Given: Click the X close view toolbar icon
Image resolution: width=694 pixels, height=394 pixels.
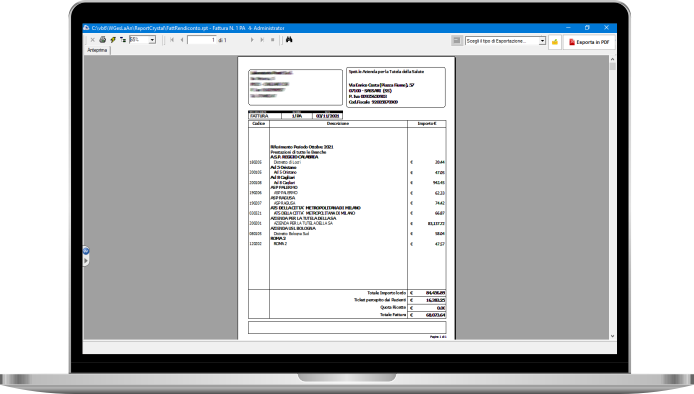Looking at the screenshot, I should click(x=93, y=40).
